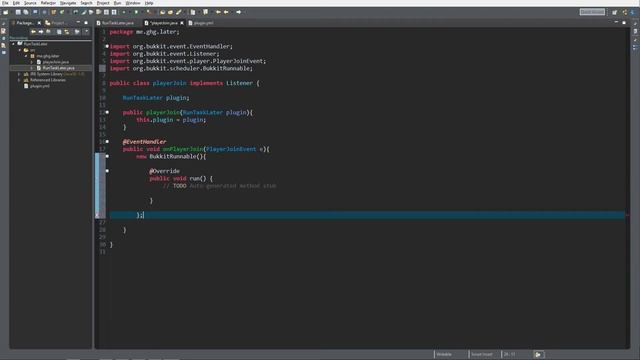This screenshot has width=640, height=360.
Task: Collapse the @EventHandler method fold marker
Action: [107, 142]
